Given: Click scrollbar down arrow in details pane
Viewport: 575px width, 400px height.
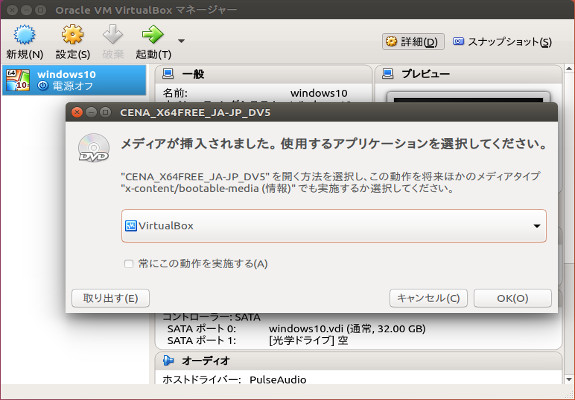Looking at the screenshot, I should point(569,379).
